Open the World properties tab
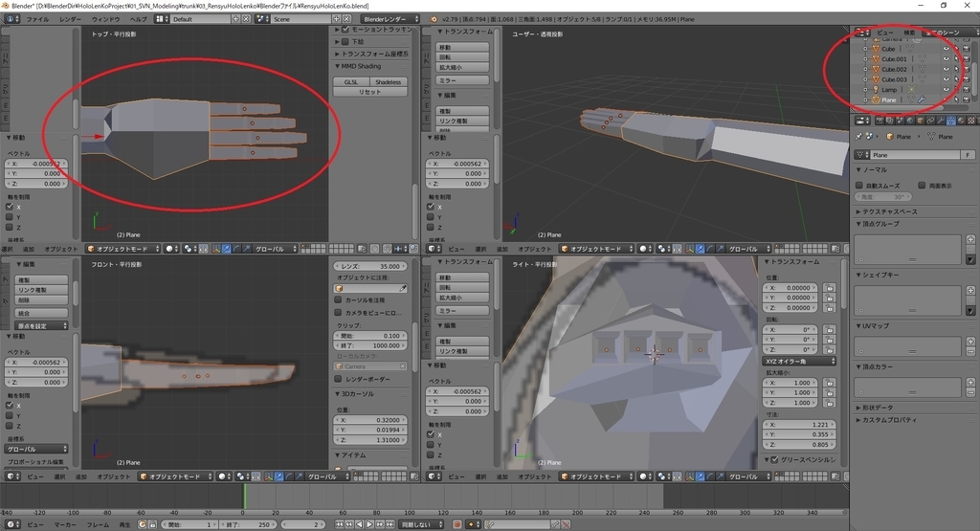The width and height of the screenshot is (980, 531). 910,121
